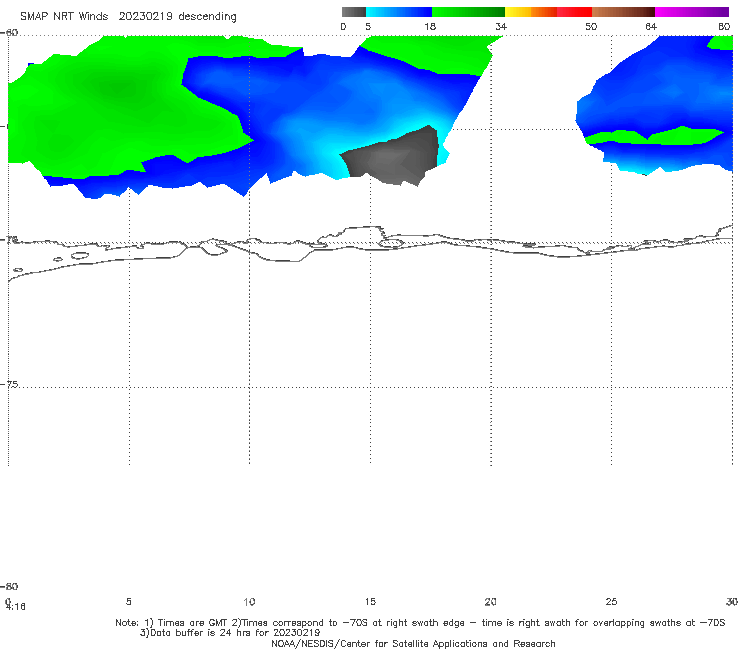Screen dimensions: 740x650
Task: Click the green 18-34 color scale segment
Action: pyautogui.click(x=468, y=12)
